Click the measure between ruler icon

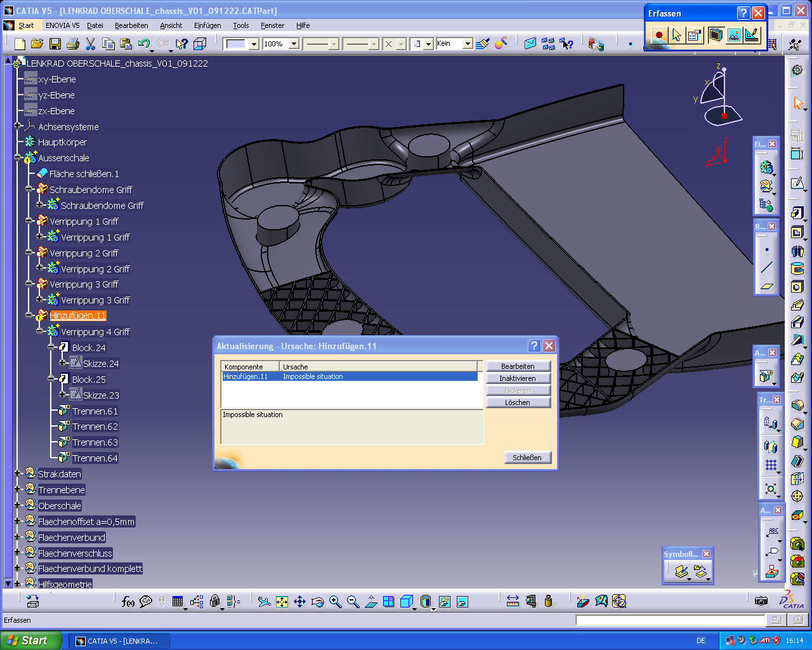coord(513,601)
